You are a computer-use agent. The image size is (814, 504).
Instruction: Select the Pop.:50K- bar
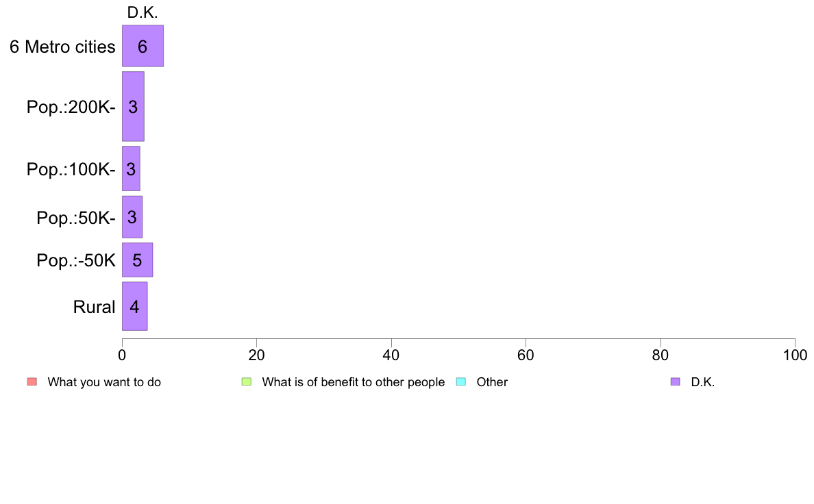click(132, 217)
